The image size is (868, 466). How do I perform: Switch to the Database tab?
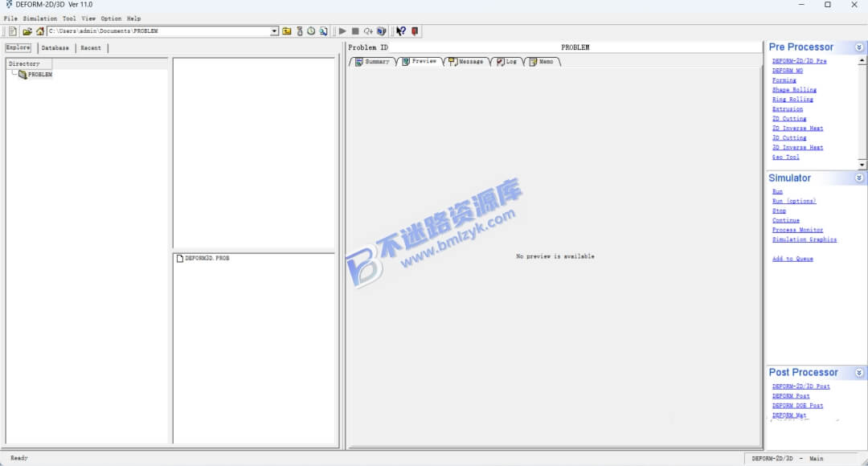55,48
